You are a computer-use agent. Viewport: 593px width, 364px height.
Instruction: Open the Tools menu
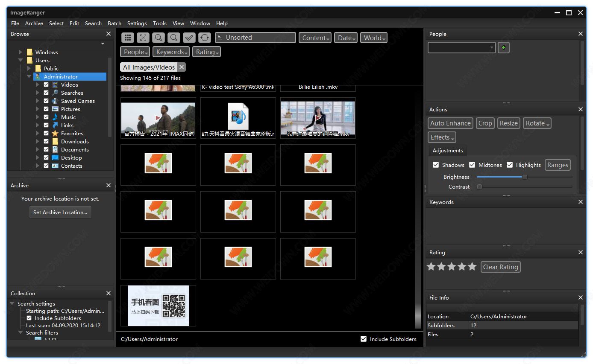click(x=160, y=23)
